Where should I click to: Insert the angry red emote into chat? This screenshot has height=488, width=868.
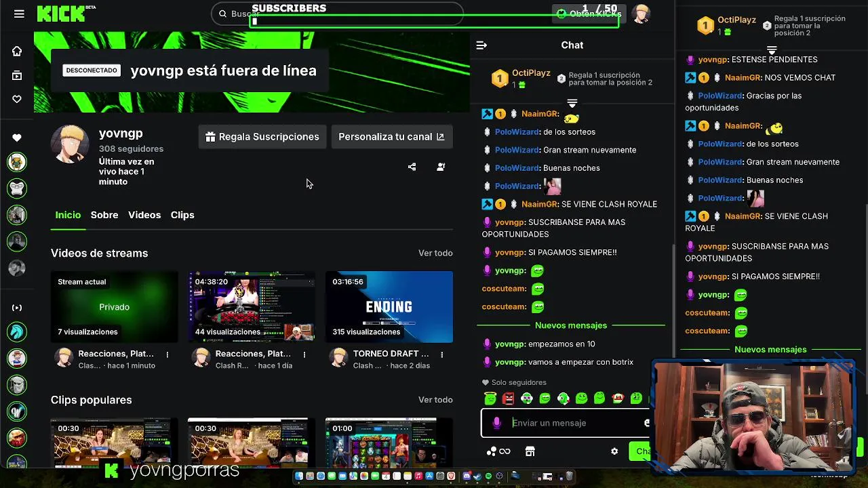coord(508,399)
